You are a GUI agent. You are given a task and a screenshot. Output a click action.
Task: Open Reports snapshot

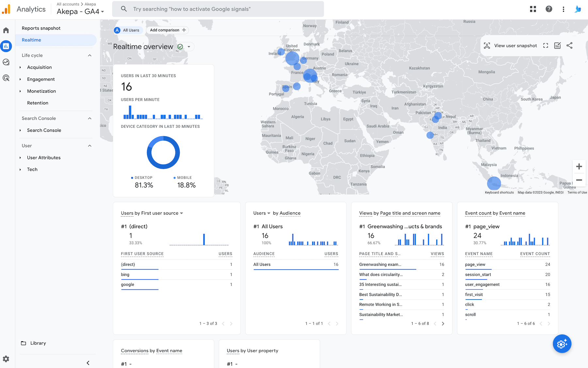[x=41, y=28]
